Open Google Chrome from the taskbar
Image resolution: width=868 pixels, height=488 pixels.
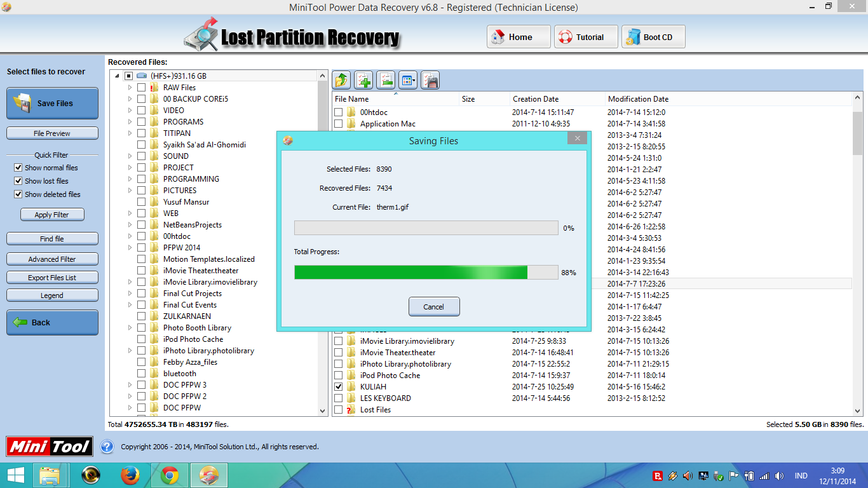pos(169,475)
